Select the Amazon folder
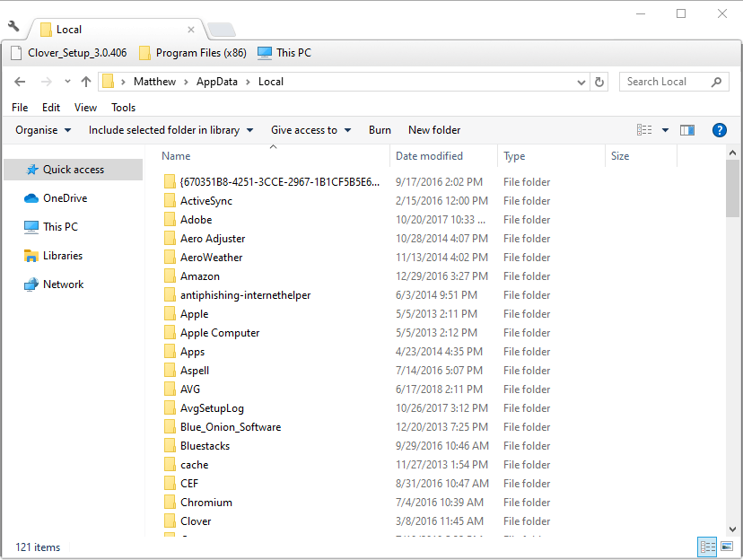The width and height of the screenshot is (743, 560). tap(200, 276)
